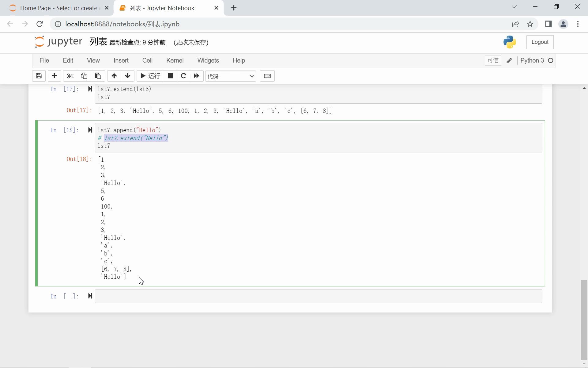Click the '100,' output line in Out[18]
This screenshot has width=588, height=368.
click(x=107, y=206)
